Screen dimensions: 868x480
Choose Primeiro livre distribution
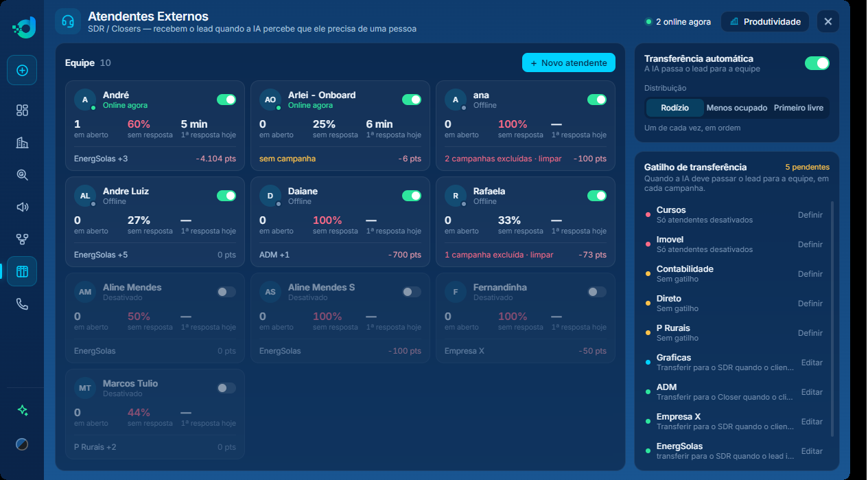tap(799, 108)
